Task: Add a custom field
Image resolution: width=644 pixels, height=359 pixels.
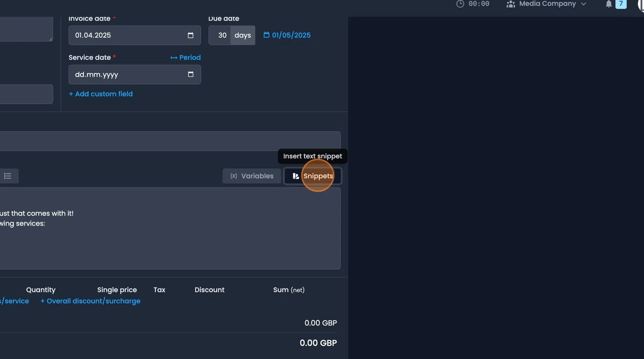Action: pos(101,93)
